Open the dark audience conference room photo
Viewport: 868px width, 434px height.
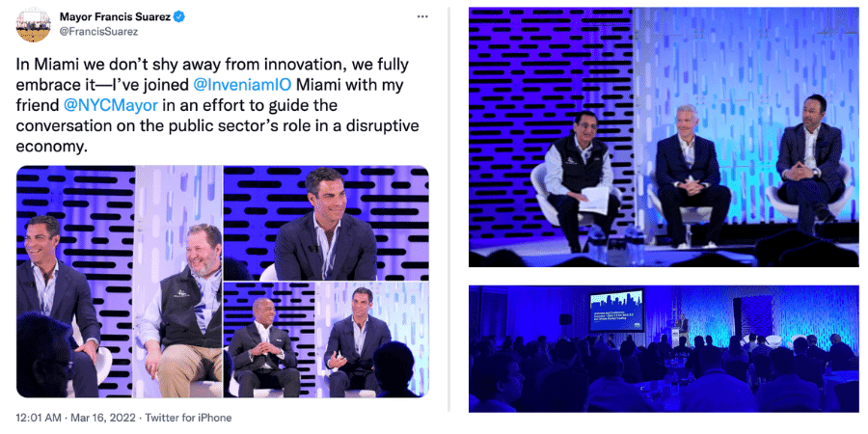[x=664, y=349]
